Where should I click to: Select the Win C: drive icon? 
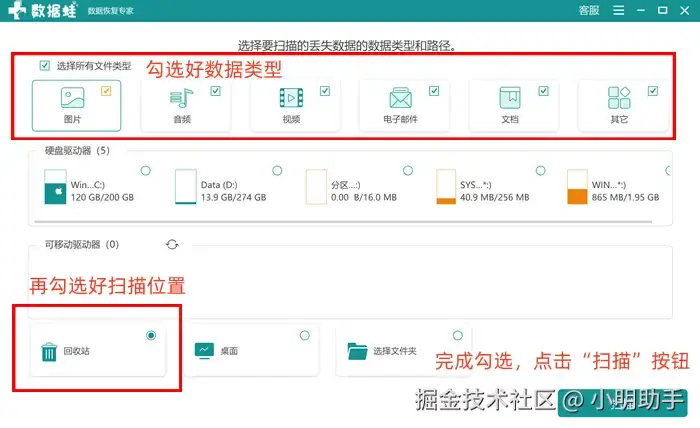55,187
